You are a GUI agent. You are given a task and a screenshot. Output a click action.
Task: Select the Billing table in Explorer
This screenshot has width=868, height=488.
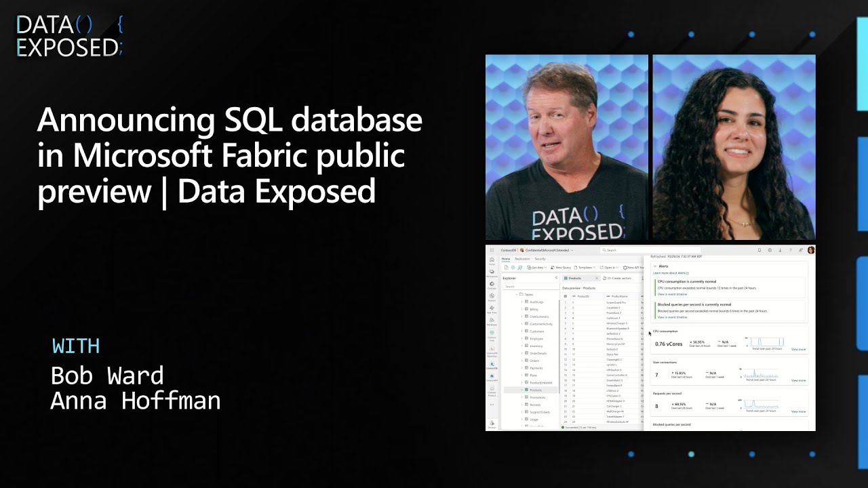point(534,309)
